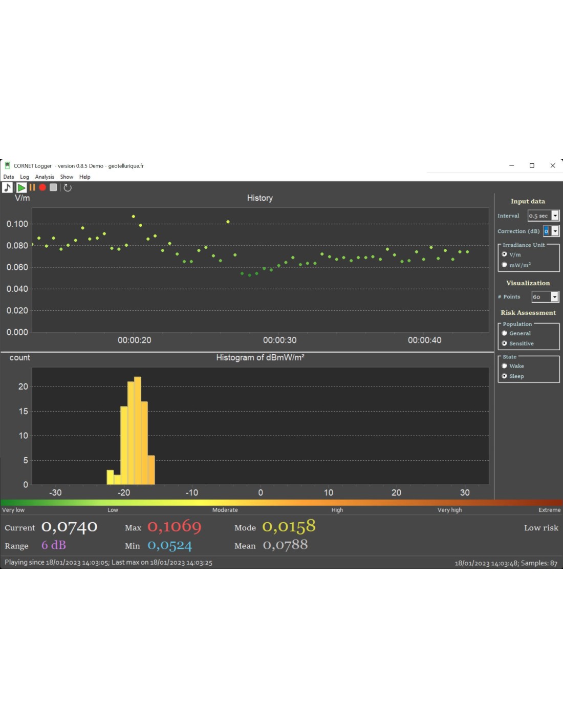Open the Log menu
The width and height of the screenshot is (563, 728).
(25, 177)
